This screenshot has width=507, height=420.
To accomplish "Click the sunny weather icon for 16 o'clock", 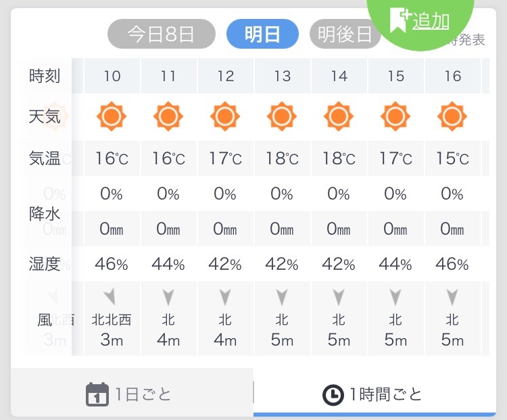I will point(452,117).
